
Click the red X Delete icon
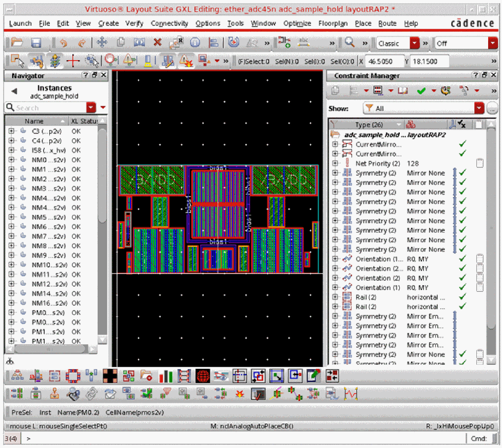[x=157, y=43]
